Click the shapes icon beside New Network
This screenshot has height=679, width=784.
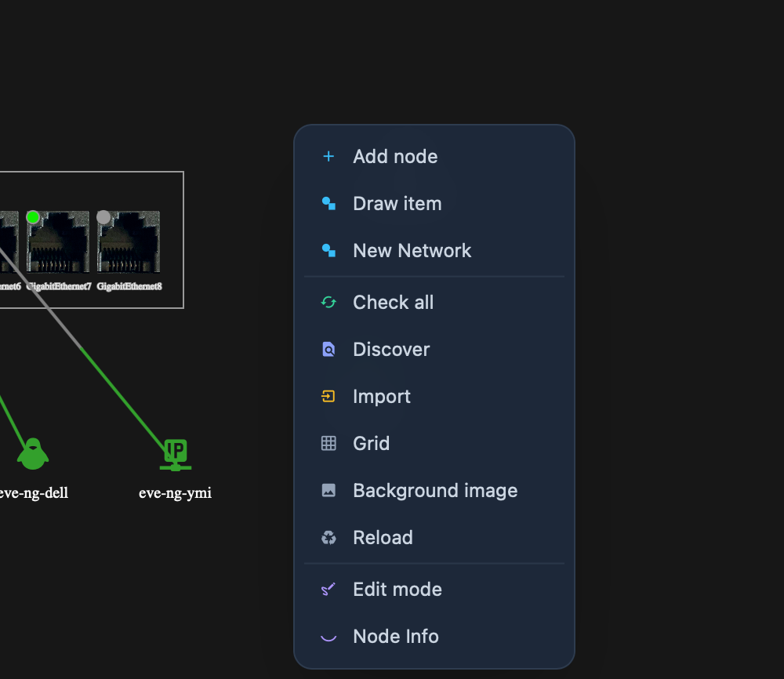(x=328, y=250)
